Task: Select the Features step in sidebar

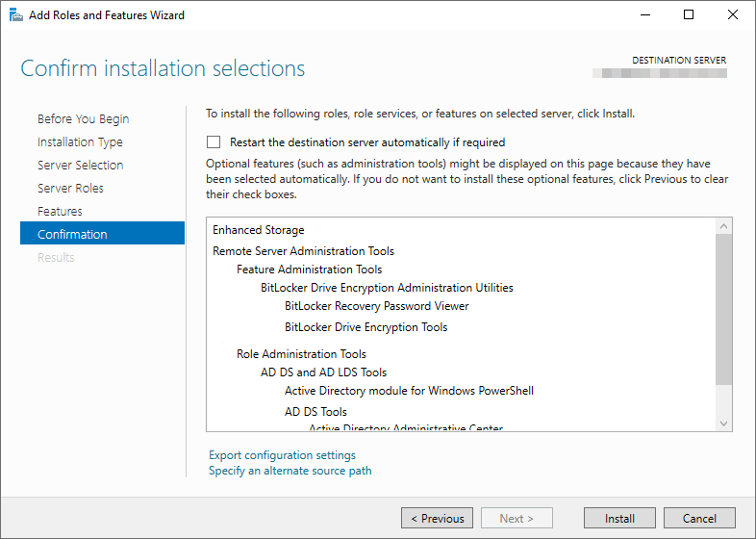Action: click(x=60, y=212)
